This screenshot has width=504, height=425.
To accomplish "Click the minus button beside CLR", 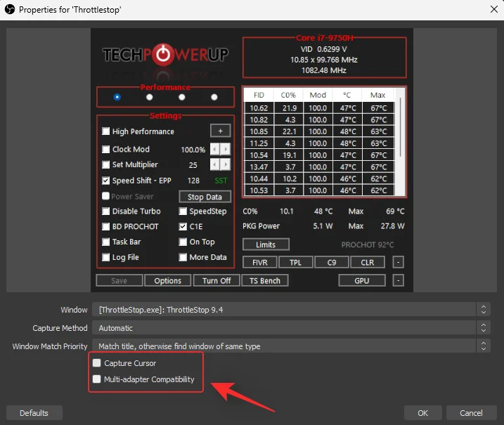I will point(398,263).
